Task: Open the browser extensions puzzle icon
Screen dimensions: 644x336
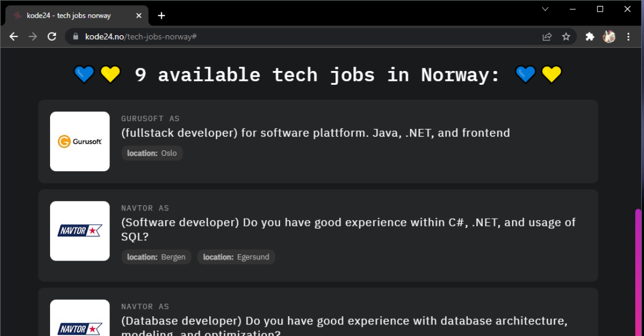Action: pyautogui.click(x=590, y=36)
